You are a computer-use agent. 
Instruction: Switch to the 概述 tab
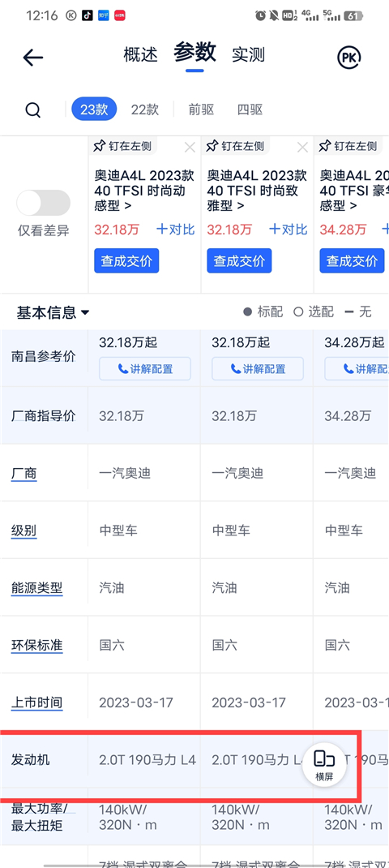point(140,54)
